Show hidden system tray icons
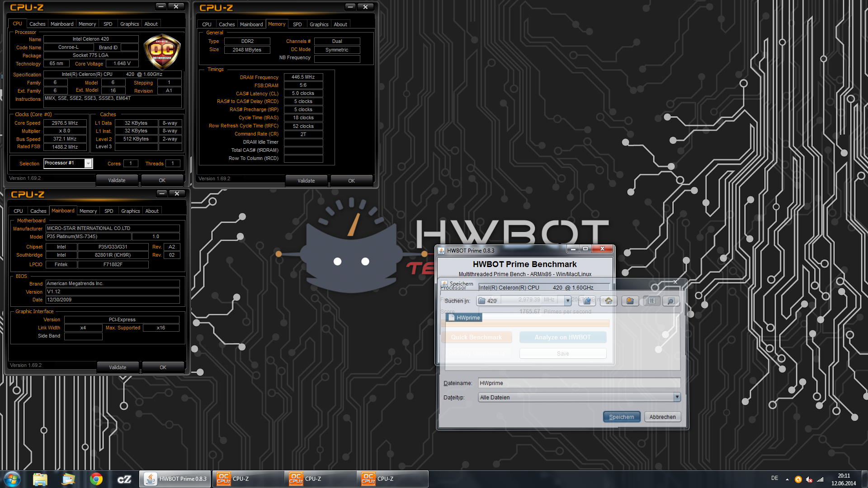 pos(787,479)
